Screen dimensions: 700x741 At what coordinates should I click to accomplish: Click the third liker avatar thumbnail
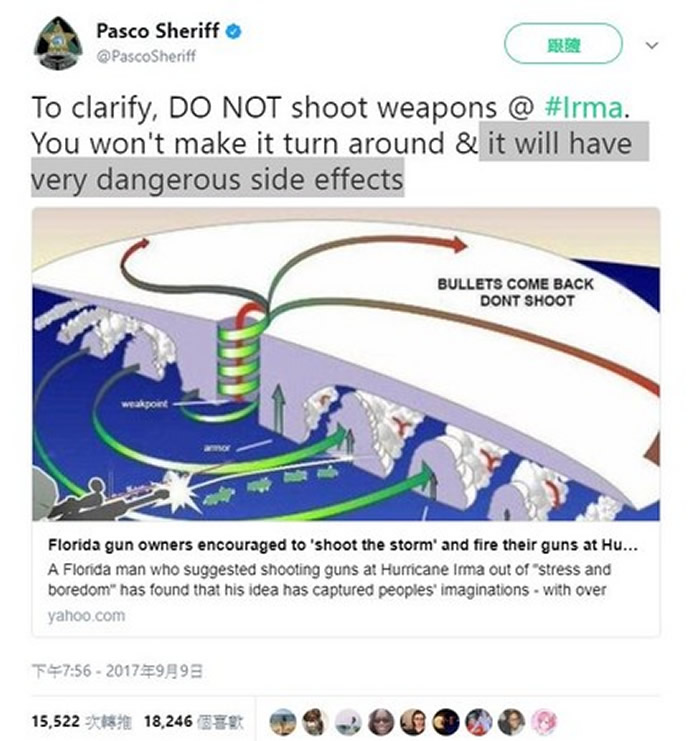[x=348, y=722]
